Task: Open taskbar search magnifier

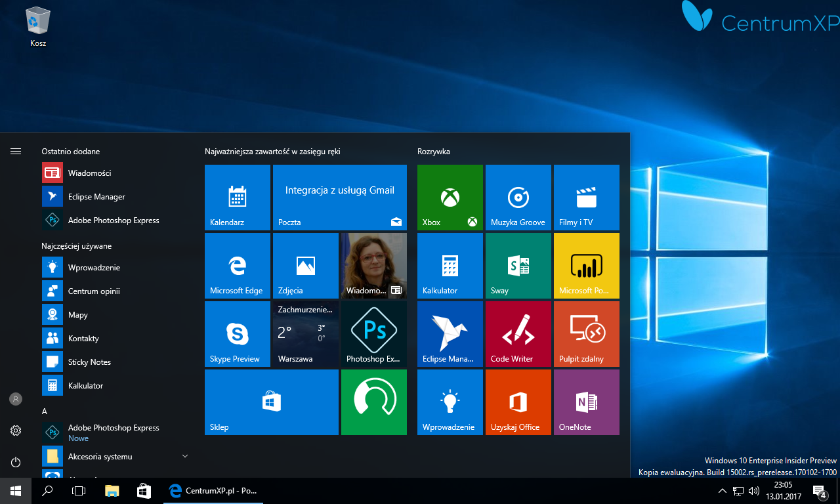Action: 47,491
